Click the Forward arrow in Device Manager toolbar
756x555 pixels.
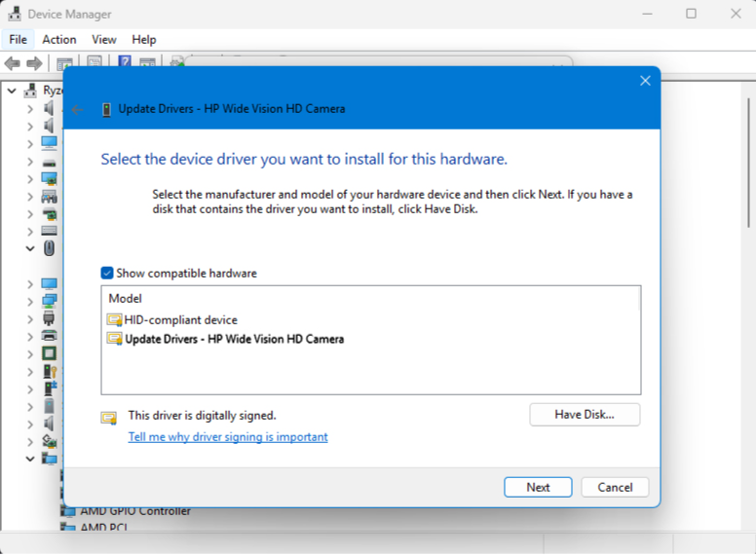pyautogui.click(x=34, y=63)
